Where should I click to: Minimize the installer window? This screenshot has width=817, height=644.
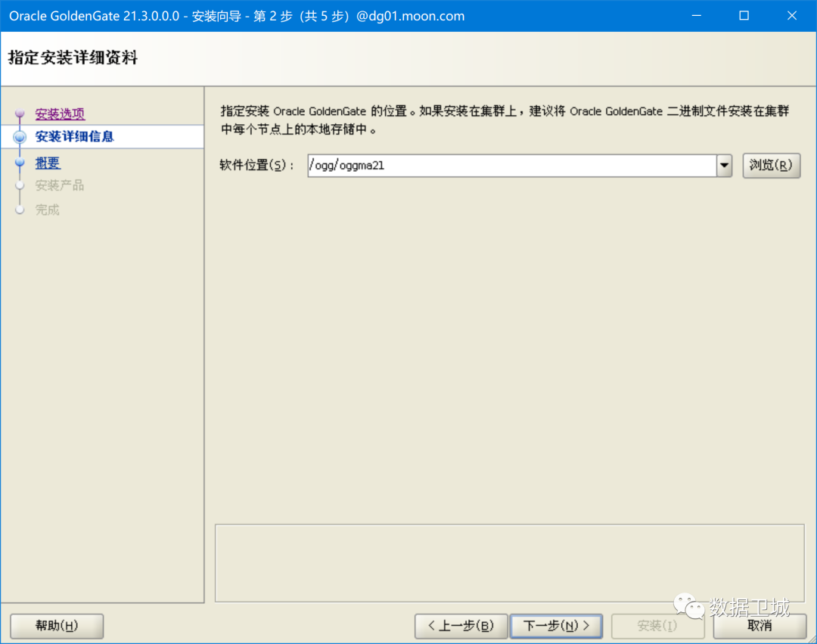697,16
